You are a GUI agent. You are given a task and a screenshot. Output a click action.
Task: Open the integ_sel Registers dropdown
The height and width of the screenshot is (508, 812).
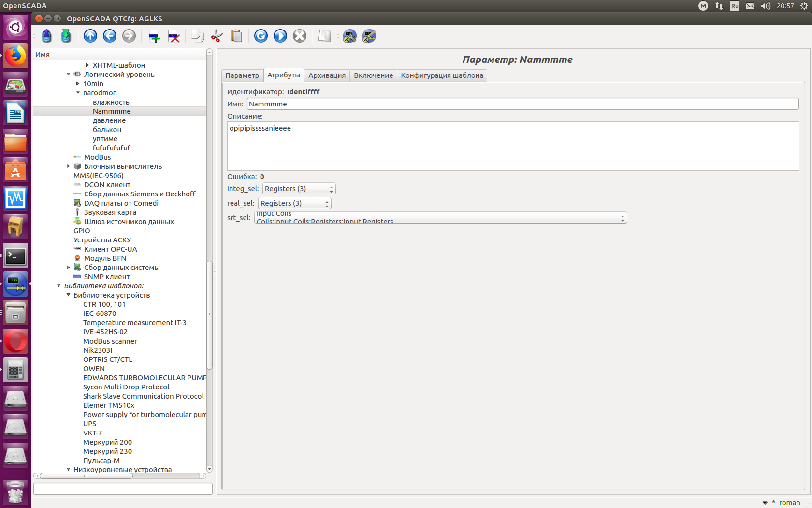click(299, 189)
